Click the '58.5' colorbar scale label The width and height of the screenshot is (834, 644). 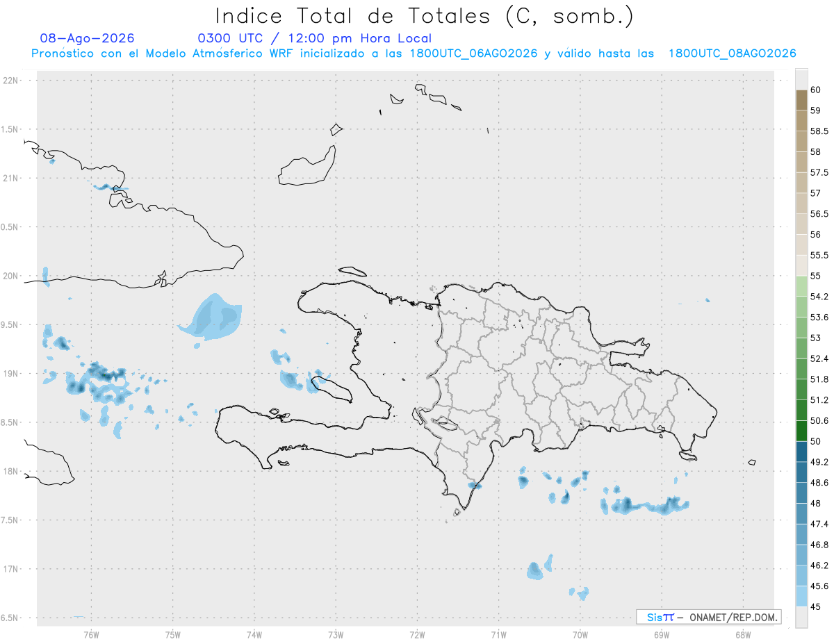[819, 131]
